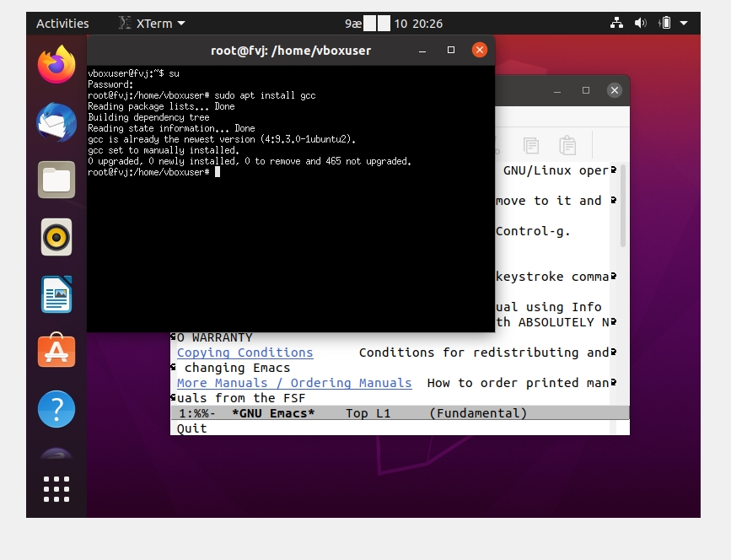Click the XTerm title root@fvj: /home/vboxuser
Image resolution: width=731 pixels, height=560 pixels.
coord(291,51)
